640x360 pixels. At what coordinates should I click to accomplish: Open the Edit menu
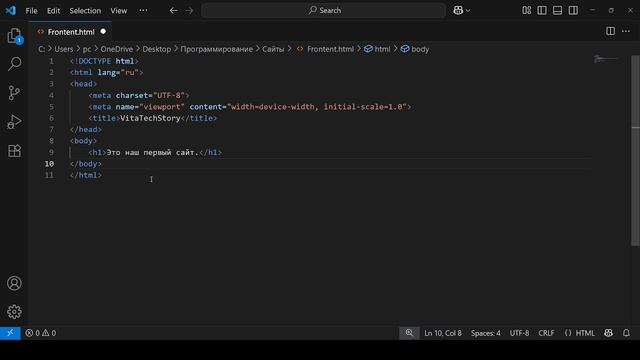[53, 11]
